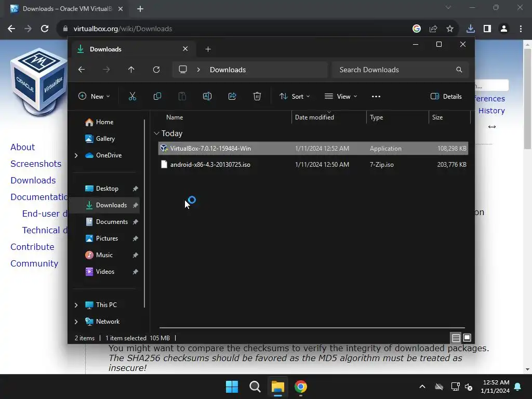This screenshot has height=399, width=532.
Task: Click the Cut scissors icon in Explorer toolbar
Action: (132, 96)
